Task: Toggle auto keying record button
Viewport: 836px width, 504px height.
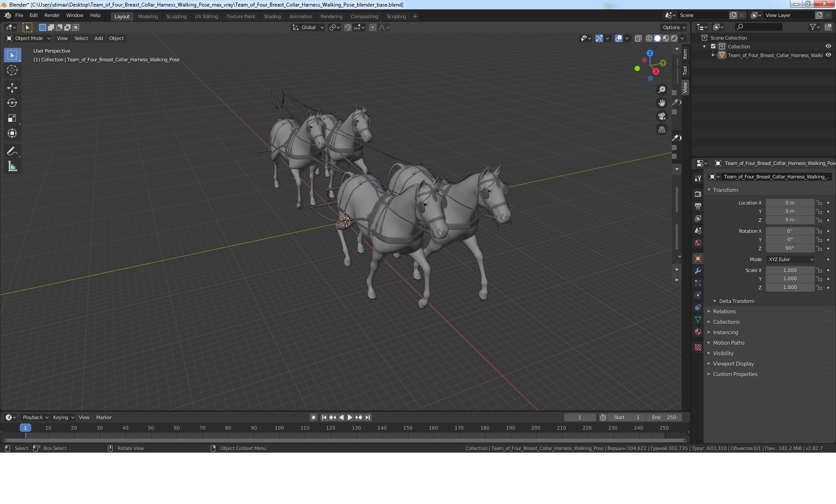Action: click(x=313, y=417)
